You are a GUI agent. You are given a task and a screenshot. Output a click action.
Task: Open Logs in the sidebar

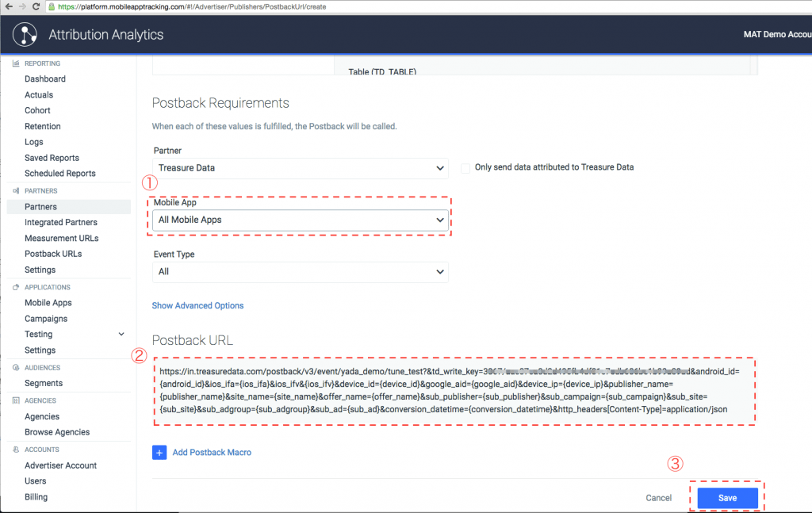[x=33, y=142]
